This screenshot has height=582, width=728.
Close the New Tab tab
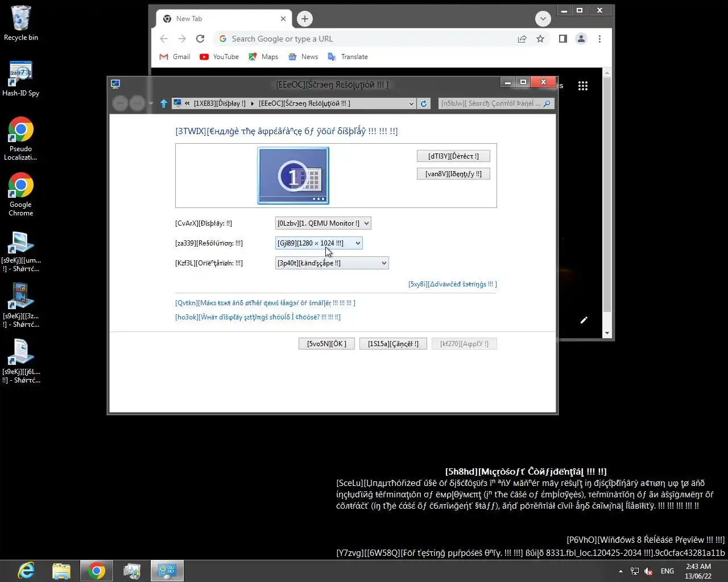[283, 19]
